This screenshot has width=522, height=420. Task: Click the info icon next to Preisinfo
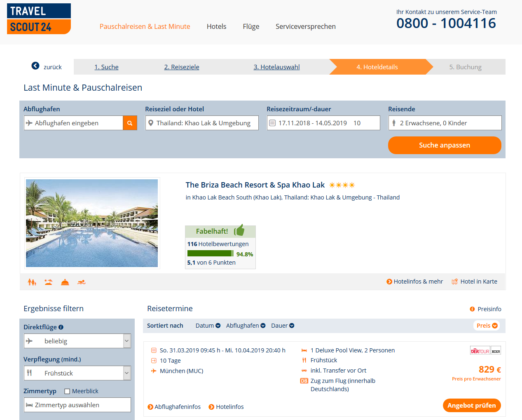pyautogui.click(x=472, y=309)
